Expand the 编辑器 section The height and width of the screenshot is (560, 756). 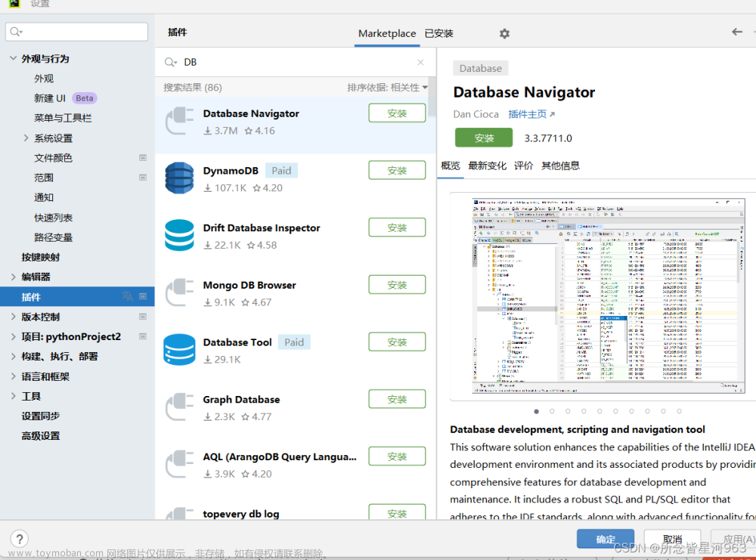click(x=13, y=277)
